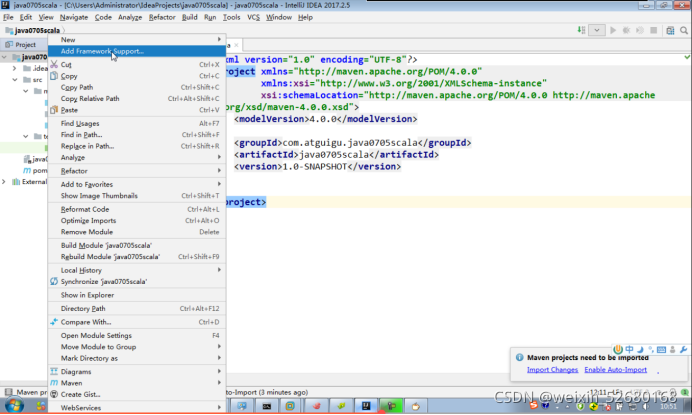Click the Windows Start button
This screenshot has height=415, width=692.
coord(14,406)
